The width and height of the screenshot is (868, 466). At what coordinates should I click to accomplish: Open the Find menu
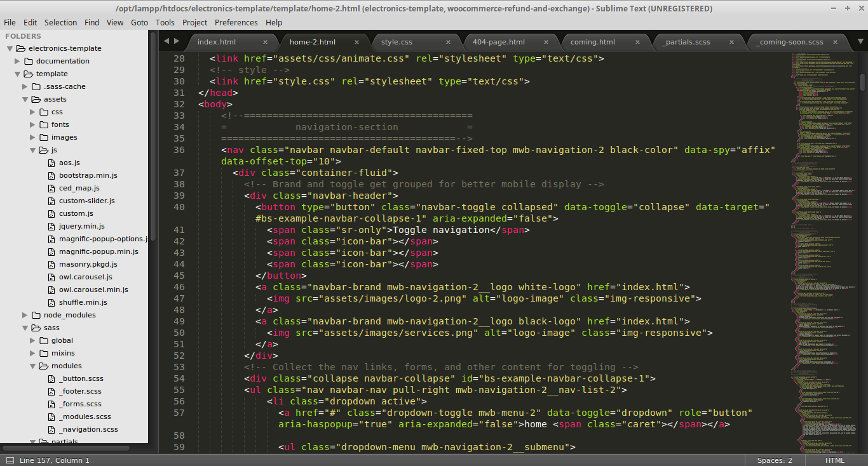(92, 22)
